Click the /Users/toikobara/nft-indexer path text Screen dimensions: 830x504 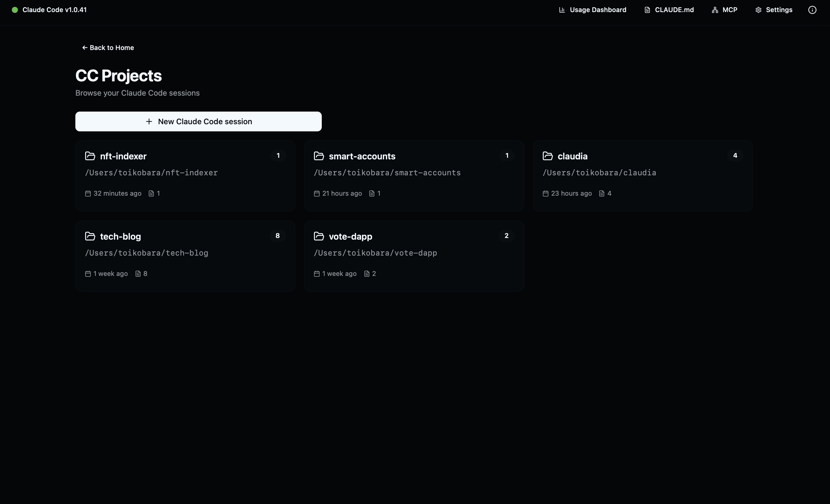coord(151,173)
